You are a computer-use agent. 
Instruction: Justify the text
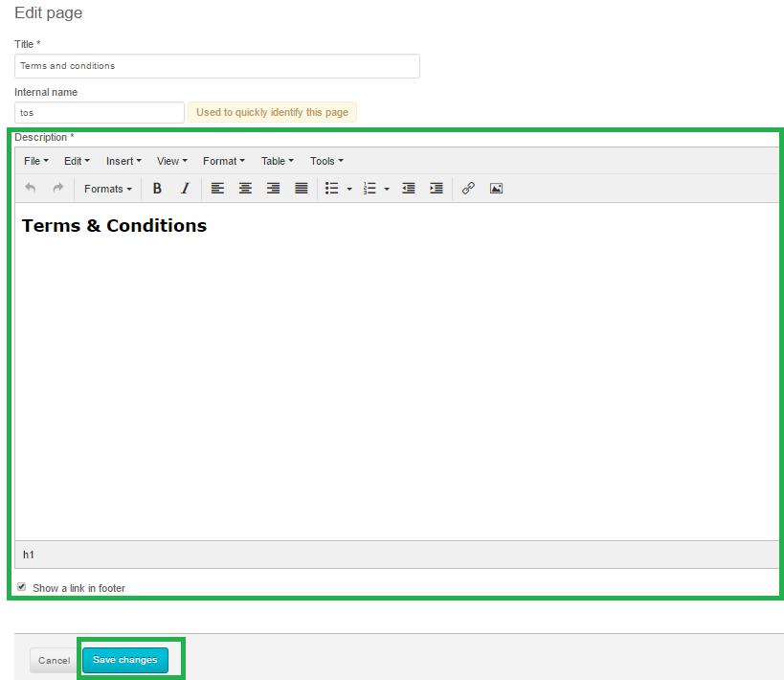pos(301,188)
